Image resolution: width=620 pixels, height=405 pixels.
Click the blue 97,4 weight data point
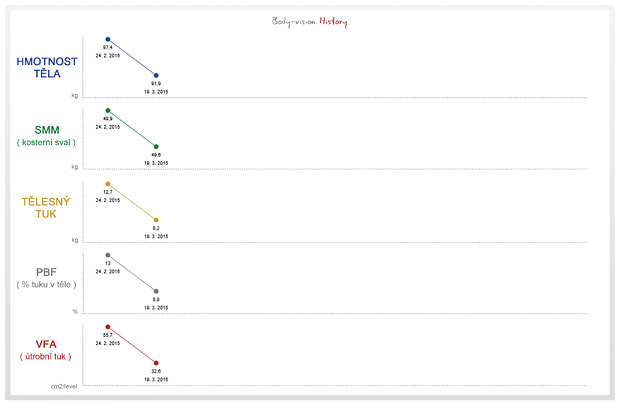click(x=108, y=39)
